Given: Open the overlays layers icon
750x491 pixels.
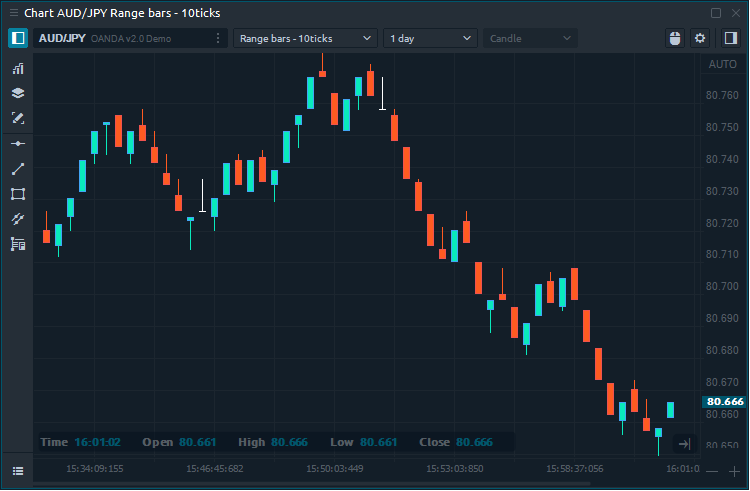Looking at the screenshot, I should (18, 94).
